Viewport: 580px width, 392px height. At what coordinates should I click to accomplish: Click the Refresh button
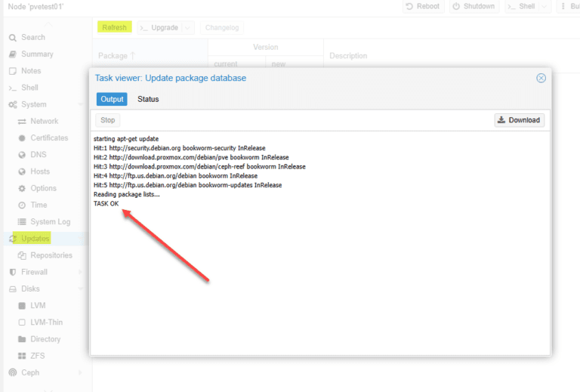tap(114, 27)
